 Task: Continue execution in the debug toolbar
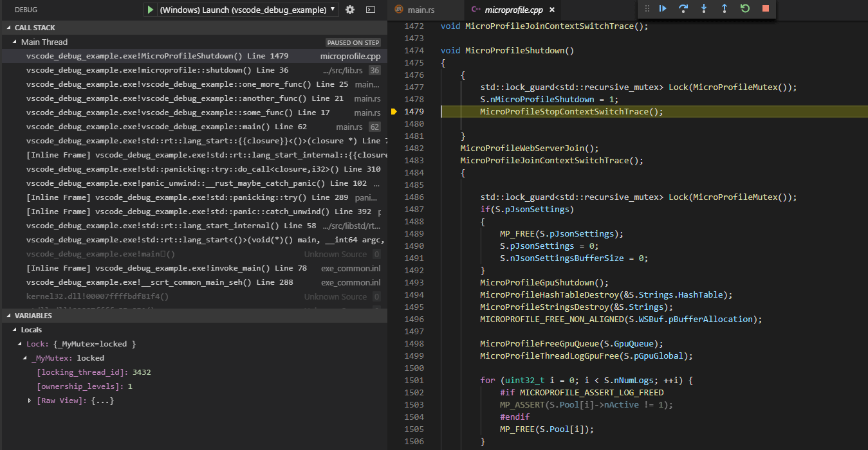663,8
